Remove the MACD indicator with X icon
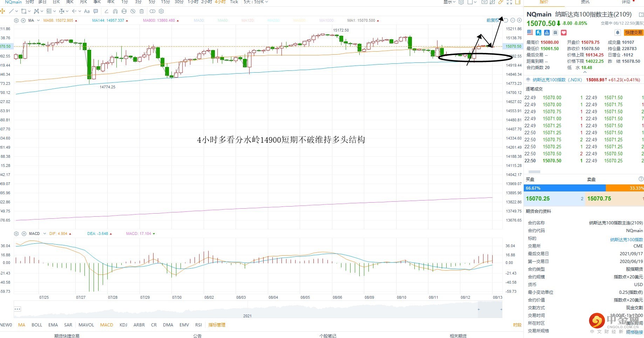The height and width of the screenshot is (338, 644). click(x=24, y=234)
